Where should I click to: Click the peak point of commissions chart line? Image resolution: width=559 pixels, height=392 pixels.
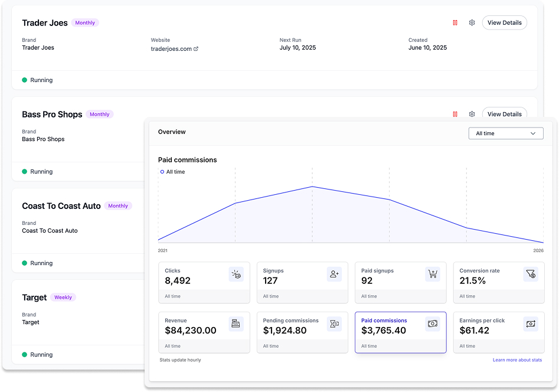pos(312,187)
